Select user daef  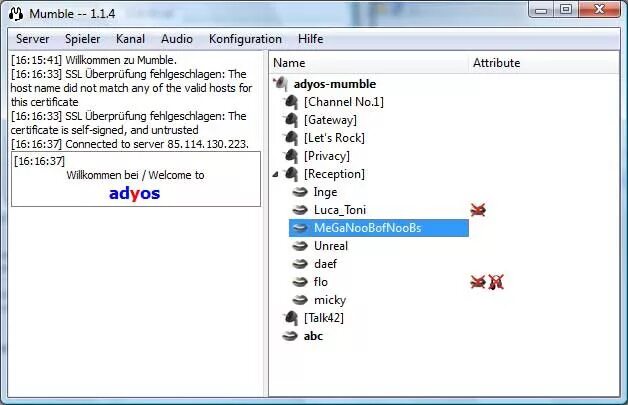pyautogui.click(x=325, y=264)
